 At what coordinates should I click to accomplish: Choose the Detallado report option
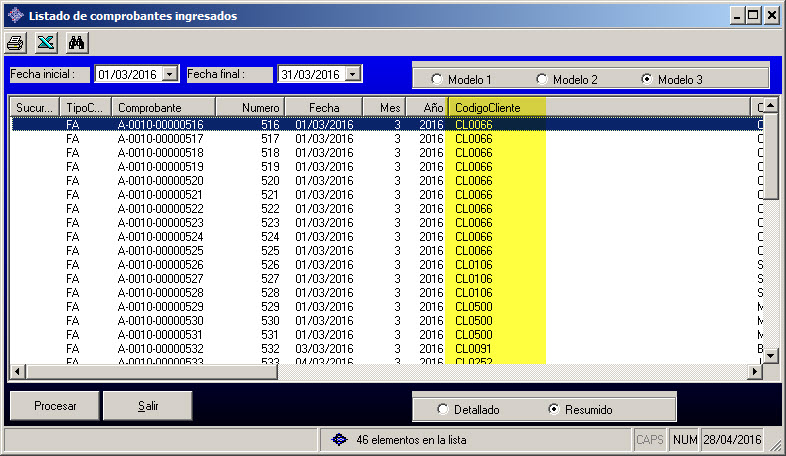444,409
